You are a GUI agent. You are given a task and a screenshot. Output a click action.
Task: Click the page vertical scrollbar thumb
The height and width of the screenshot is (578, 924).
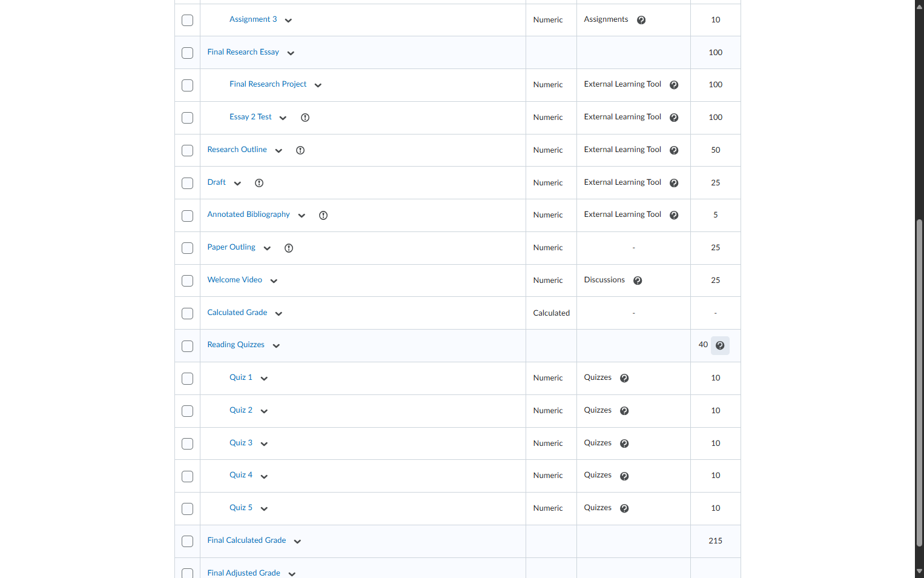[x=919, y=383]
